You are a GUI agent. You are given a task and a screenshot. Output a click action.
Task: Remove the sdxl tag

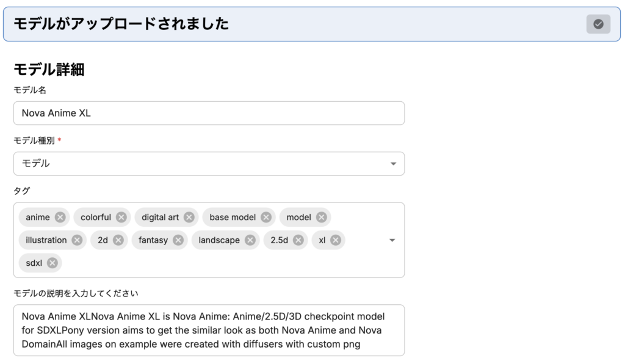[x=52, y=263]
